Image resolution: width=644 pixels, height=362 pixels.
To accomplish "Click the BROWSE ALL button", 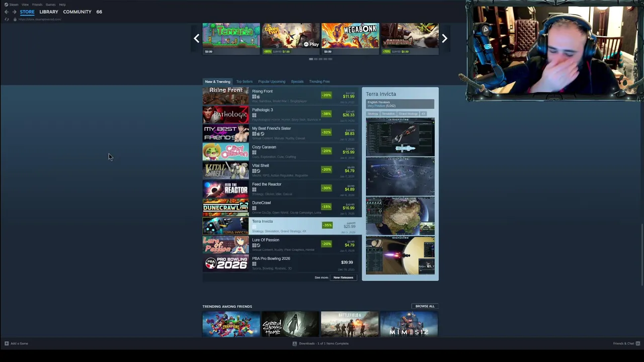I will 425,306.
